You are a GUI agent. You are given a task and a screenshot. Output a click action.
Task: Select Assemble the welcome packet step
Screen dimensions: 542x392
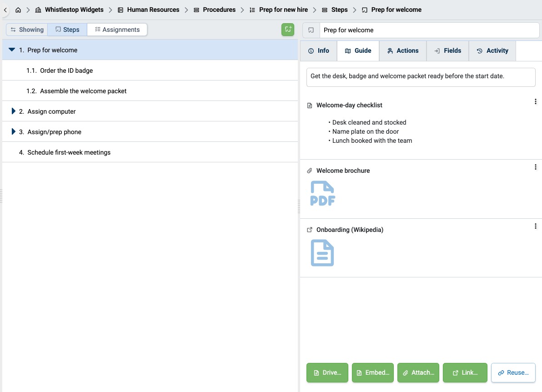[x=150, y=91]
